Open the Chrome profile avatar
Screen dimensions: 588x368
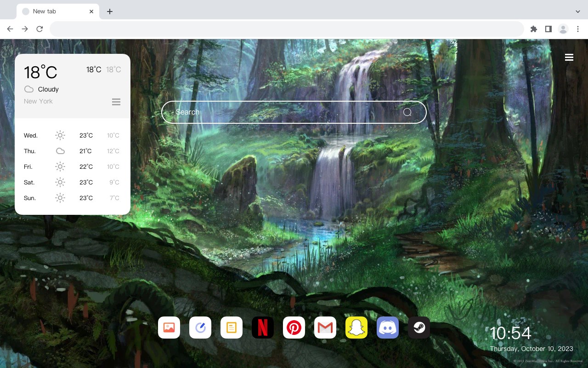563,29
